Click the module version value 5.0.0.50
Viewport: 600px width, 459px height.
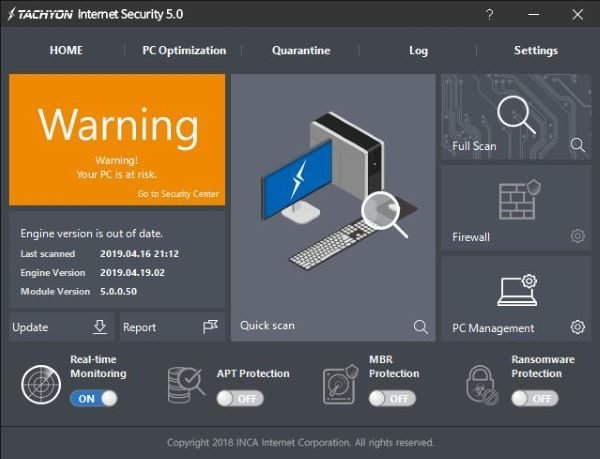tap(118, 291)
